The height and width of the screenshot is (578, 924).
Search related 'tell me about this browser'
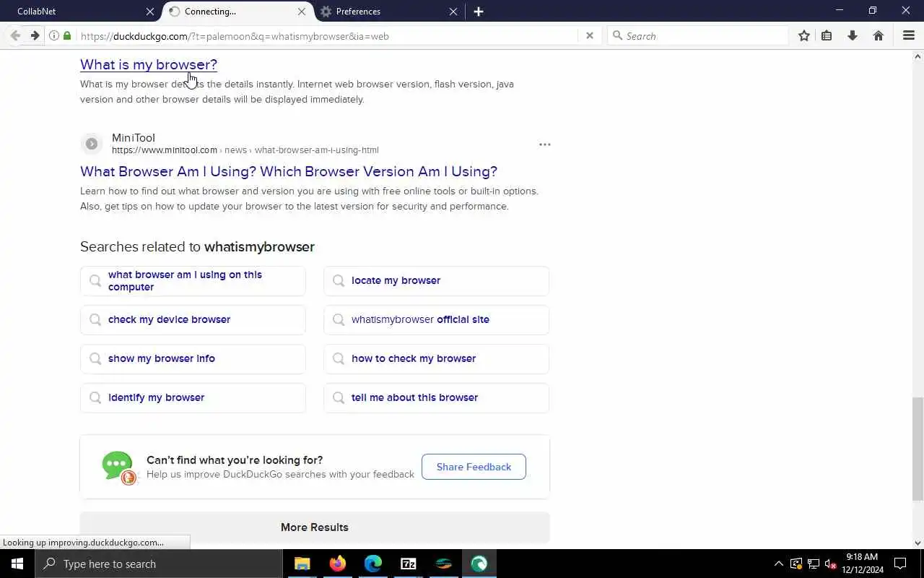pos(436,397)
